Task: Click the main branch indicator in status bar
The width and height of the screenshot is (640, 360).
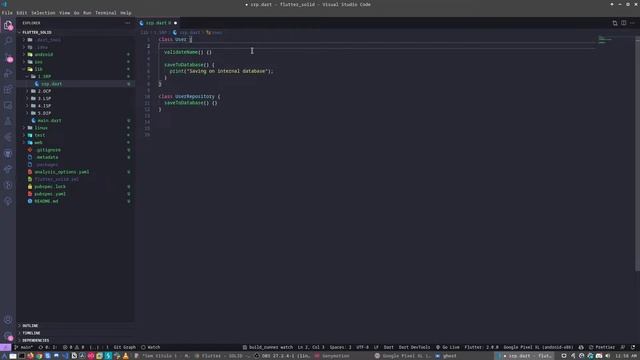Action: (24, 347)
